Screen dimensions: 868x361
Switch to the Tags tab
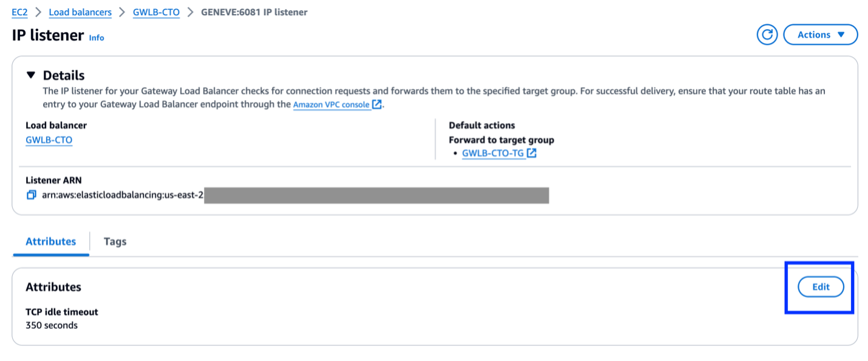115,241
